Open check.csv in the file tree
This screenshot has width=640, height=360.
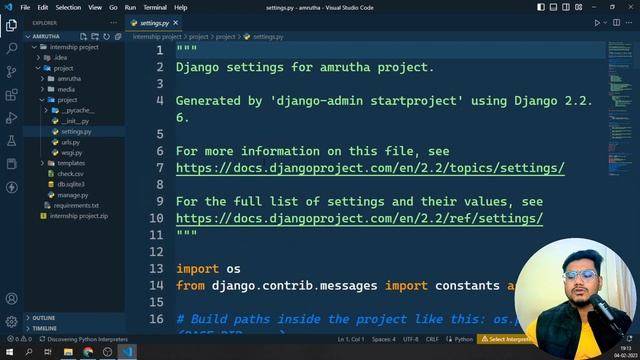[x=74, y=174]
